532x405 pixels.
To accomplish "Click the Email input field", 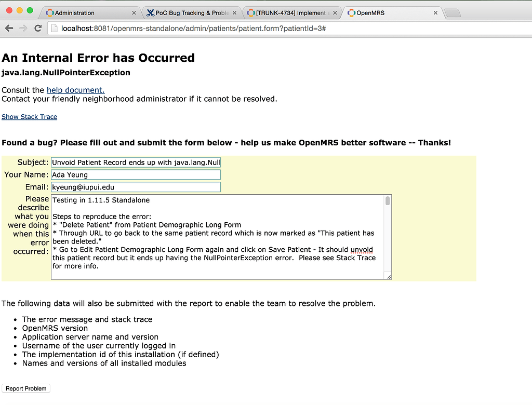I will 136,187.
